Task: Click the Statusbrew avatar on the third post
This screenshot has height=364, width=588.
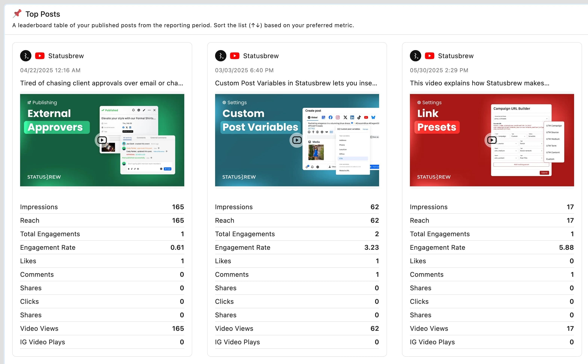Action: (x=416, y=56)
